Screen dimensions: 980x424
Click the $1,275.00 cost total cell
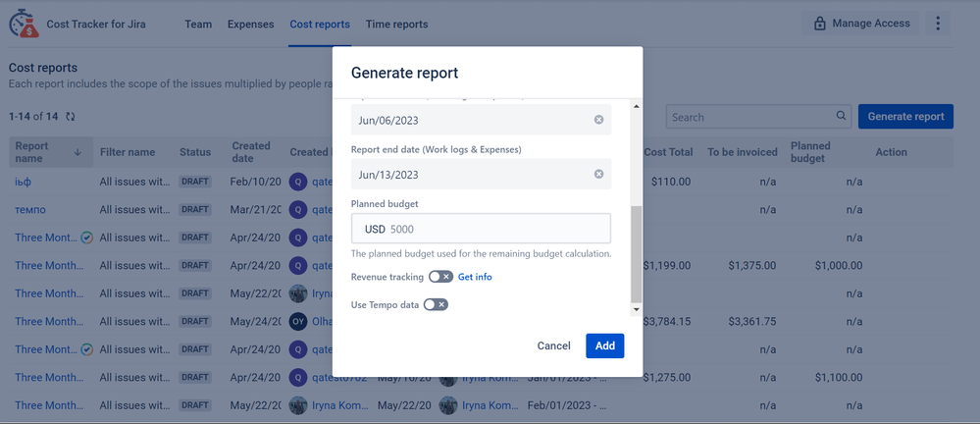(667, 377)
